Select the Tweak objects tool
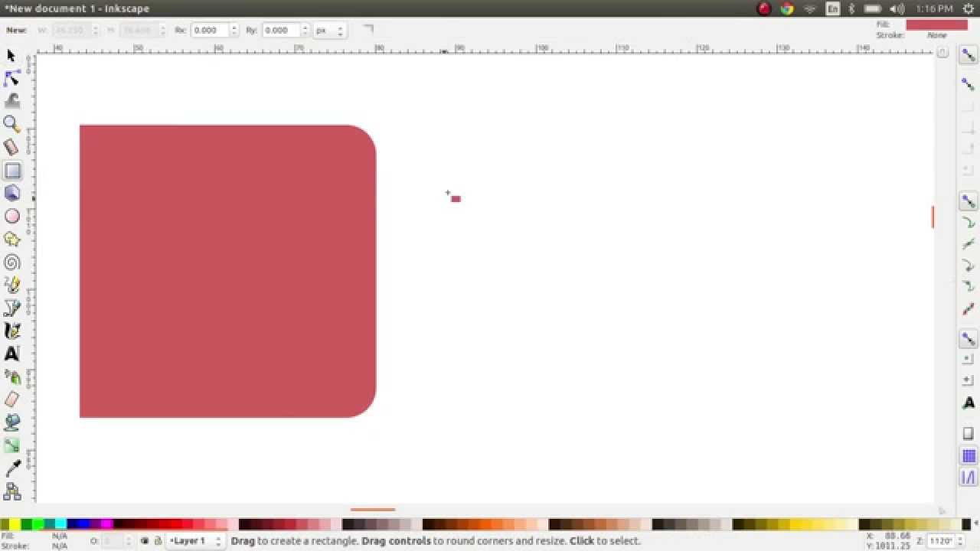This screenshot has width=980, height=551. pyautogui.click(x=11, y=101)
